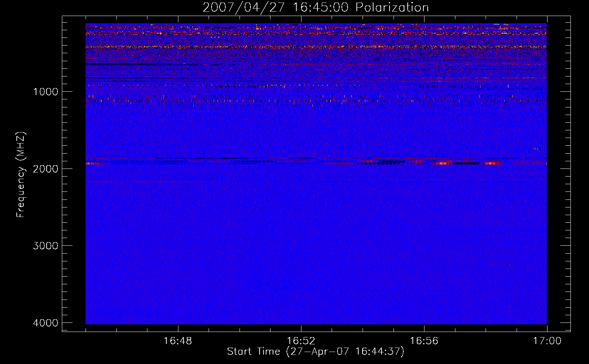Click the 3000 frequency tick label
The width and height of the screenshot is (589, 364).
click(x=46, y=245)
